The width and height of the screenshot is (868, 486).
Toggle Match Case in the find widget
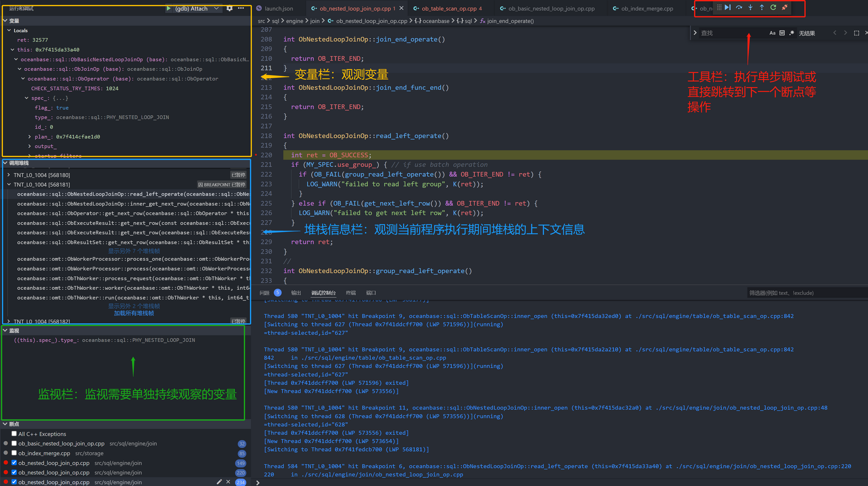(x=773, y=33)
